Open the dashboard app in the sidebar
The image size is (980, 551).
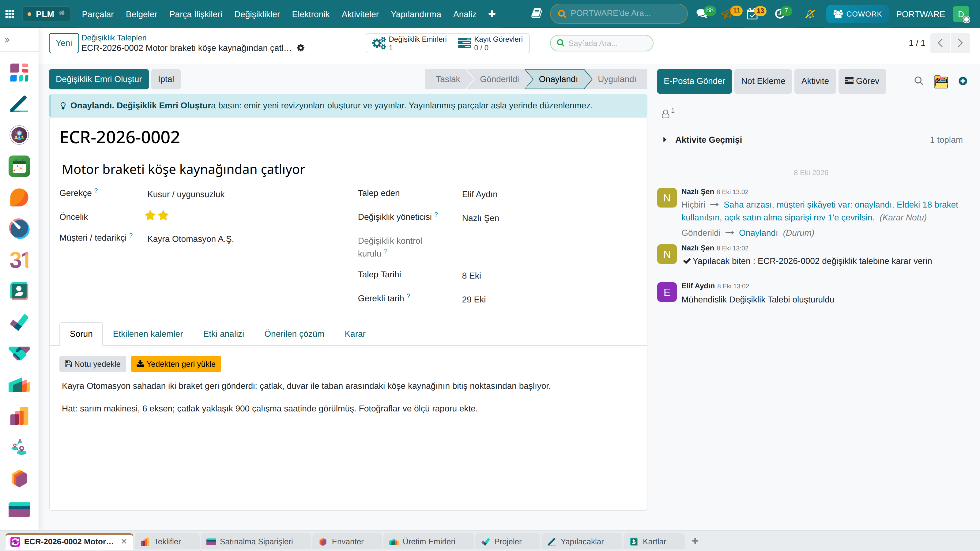tap(19, 73)
